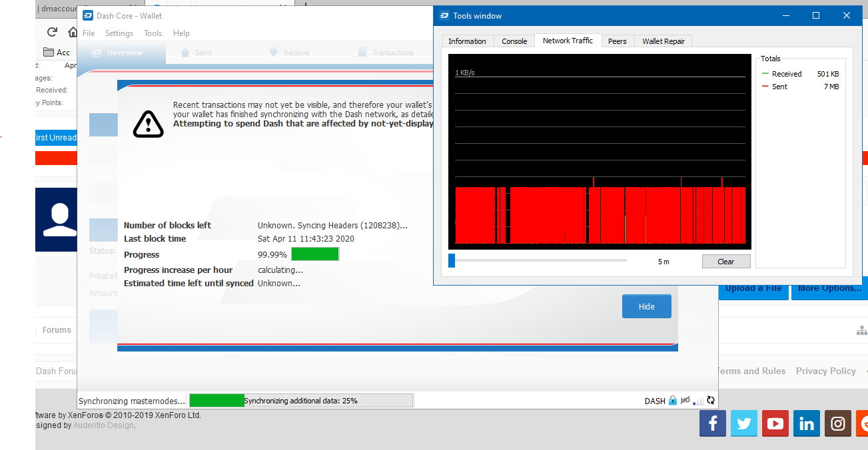Open the Facebook social icon
868x450 pixels.
713,423
